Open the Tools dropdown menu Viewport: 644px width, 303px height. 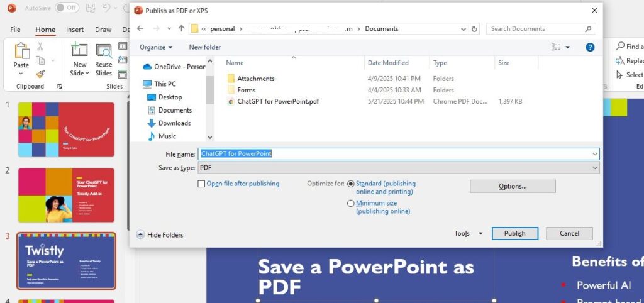click(468, 233)
